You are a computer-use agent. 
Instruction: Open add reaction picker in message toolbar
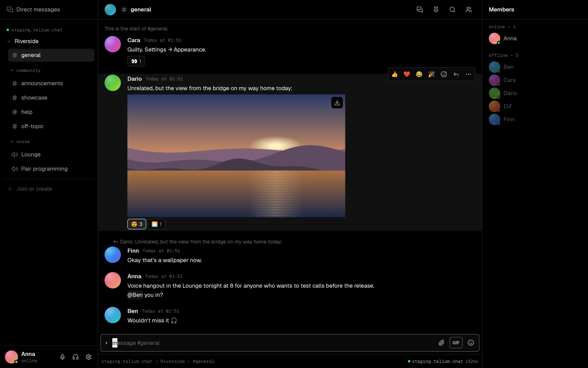click(x=444, y=74)
